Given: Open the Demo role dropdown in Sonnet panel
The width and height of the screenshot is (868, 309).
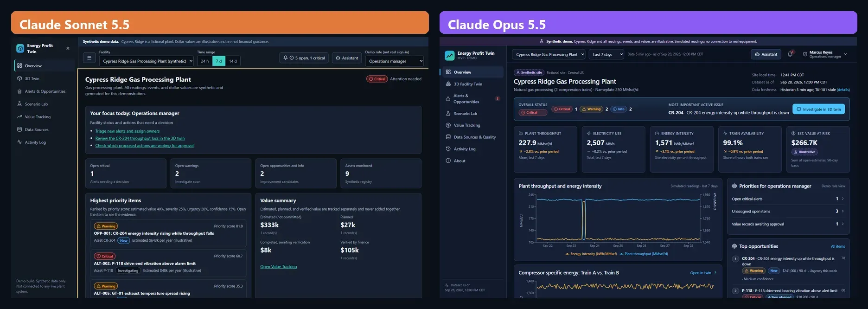Looking at the screenshot, I should (x=394, y=61).
